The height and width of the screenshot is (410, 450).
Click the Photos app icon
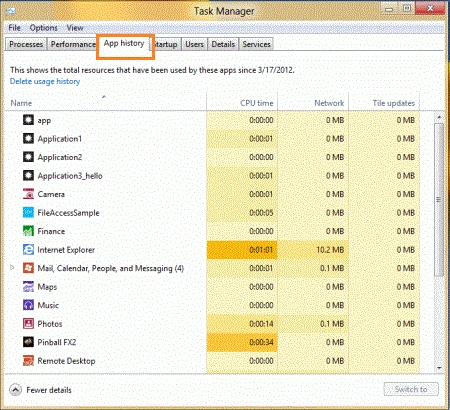coord(28,323)
